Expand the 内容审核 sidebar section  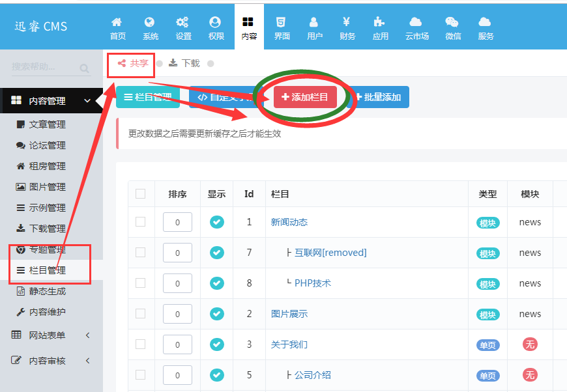pyautogui.click(x=51, y=361)
